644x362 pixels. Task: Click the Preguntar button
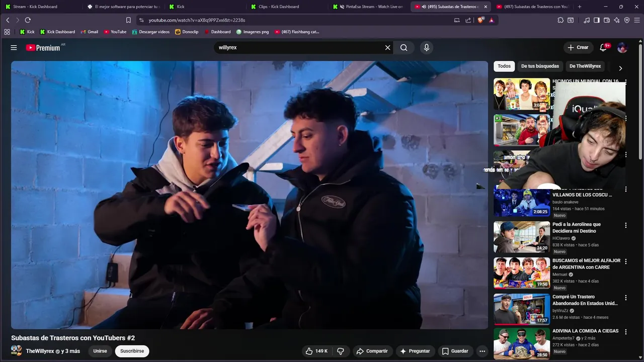point(415,351)
